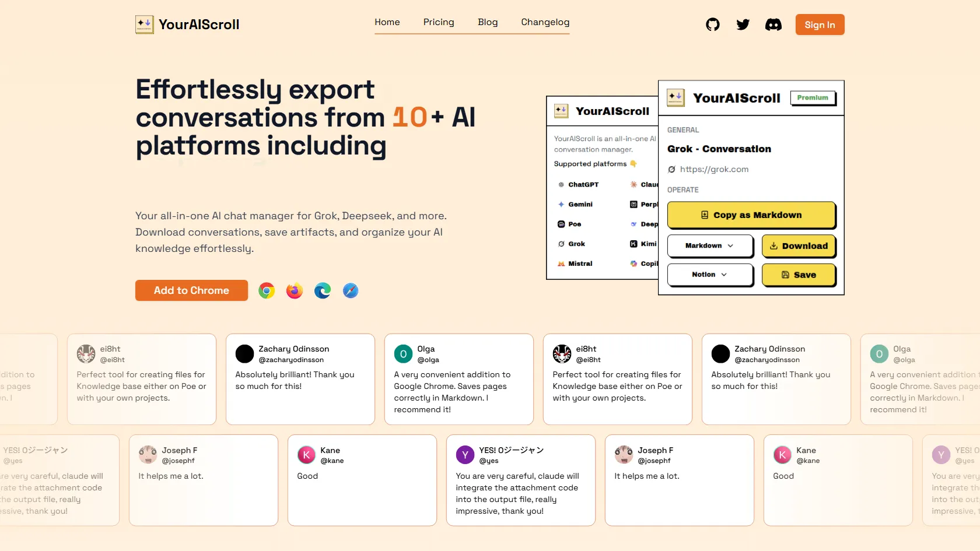
Task: Open the Blog page
Action: point(488,22)
